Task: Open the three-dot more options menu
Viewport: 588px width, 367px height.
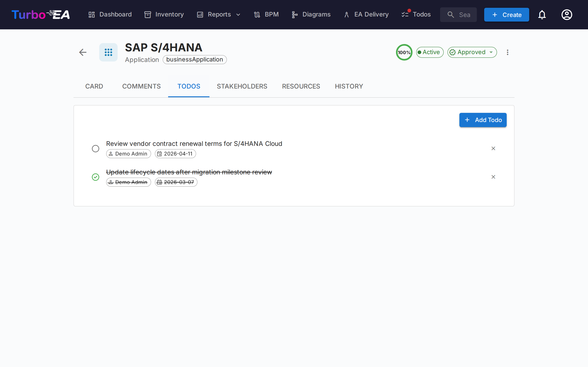Action: [x=507, y=52]
